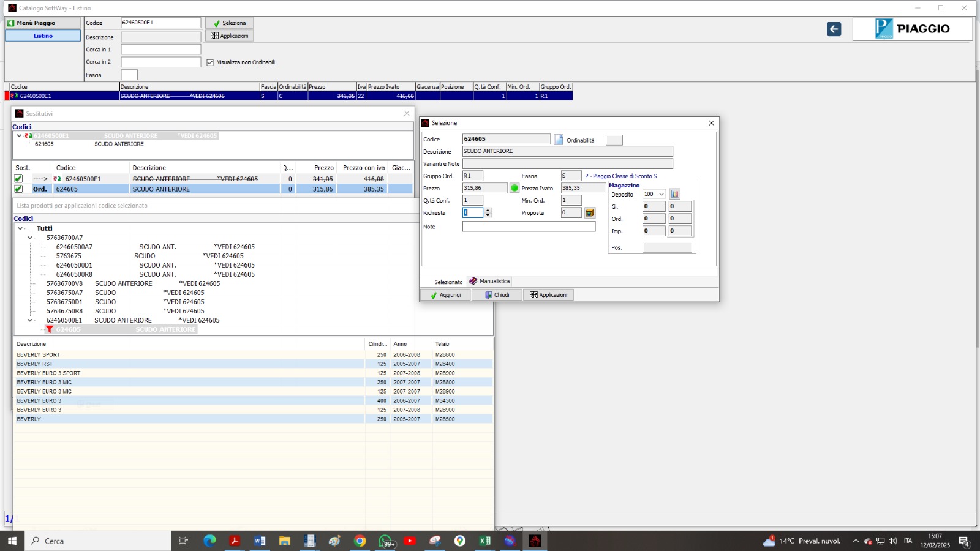Collapse the Tutti tree node
This screenshot has height=551, width=980.
point(20,228)
